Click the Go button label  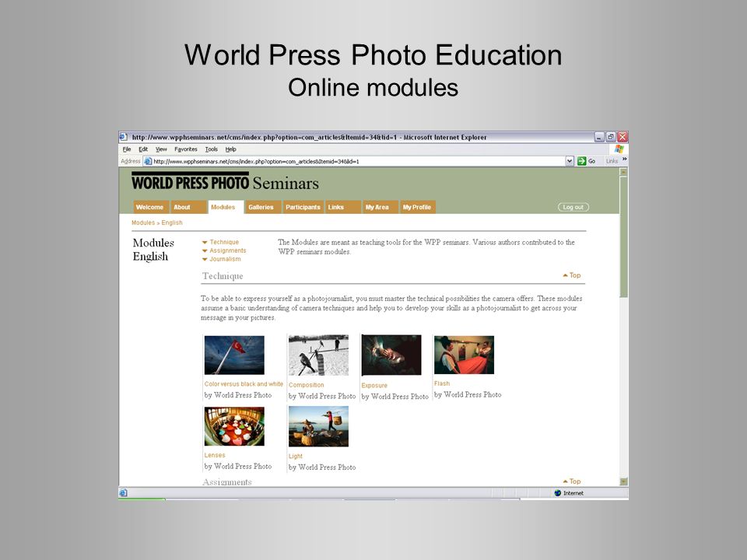[591, 162]
